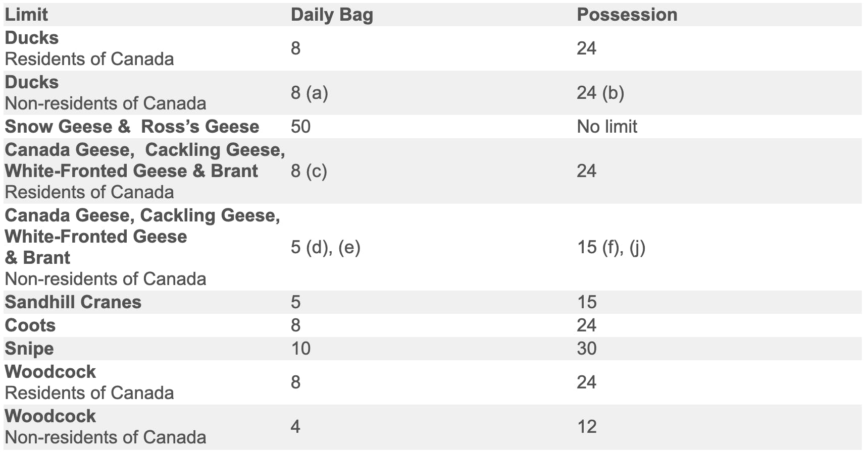The width and height of the screenshot is (868, 454).
Task: Click the Sandhill Cranes possession value 15
Action: pos(586,302)
